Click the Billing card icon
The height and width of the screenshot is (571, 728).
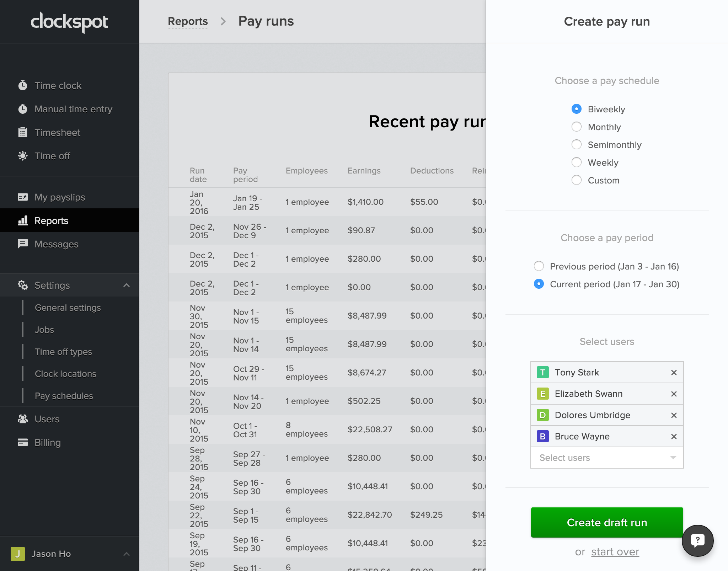click(23, 442)
